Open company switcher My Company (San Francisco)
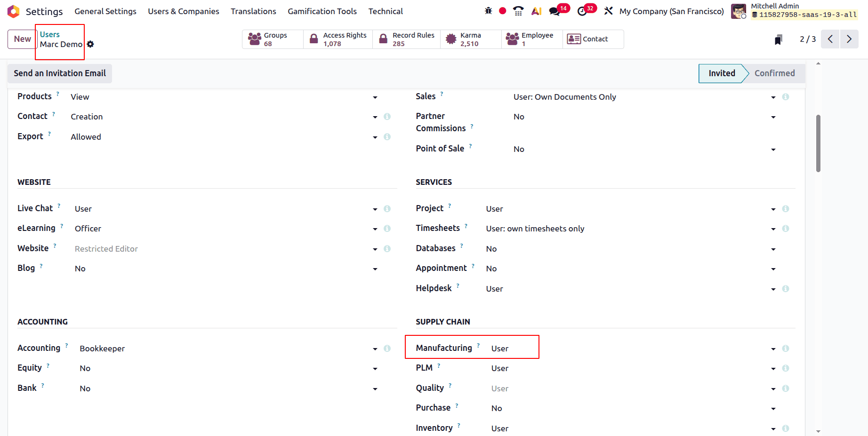This screenshot has height=436, width=868. [672, 11]
